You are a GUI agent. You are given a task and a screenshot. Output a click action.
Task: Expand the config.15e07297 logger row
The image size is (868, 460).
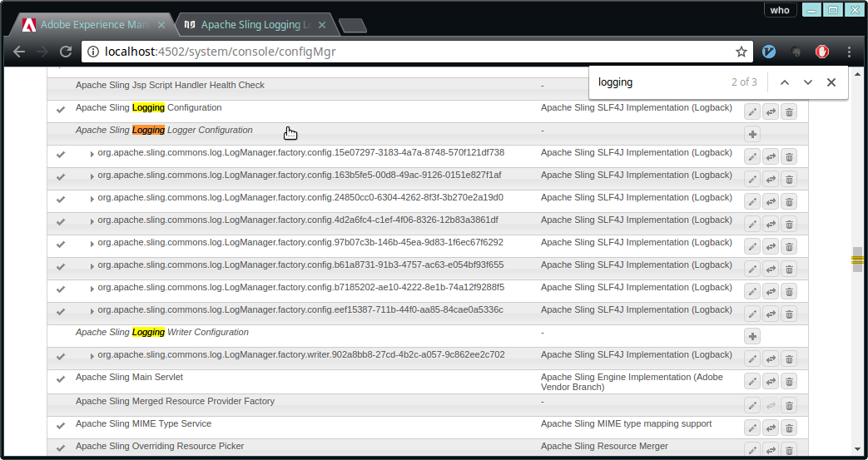92,155
